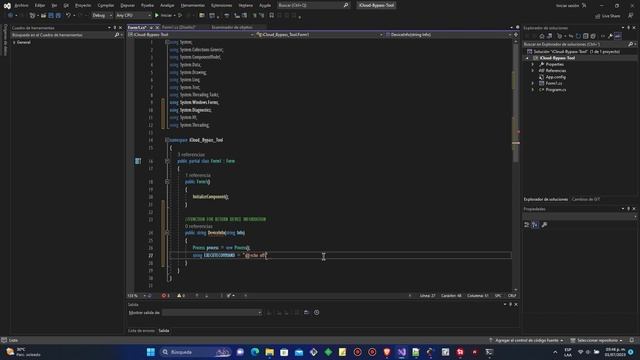
Task: Click the clock icon in the Salida toolbar
Action: pyautogui.click(x=316, y=313)
